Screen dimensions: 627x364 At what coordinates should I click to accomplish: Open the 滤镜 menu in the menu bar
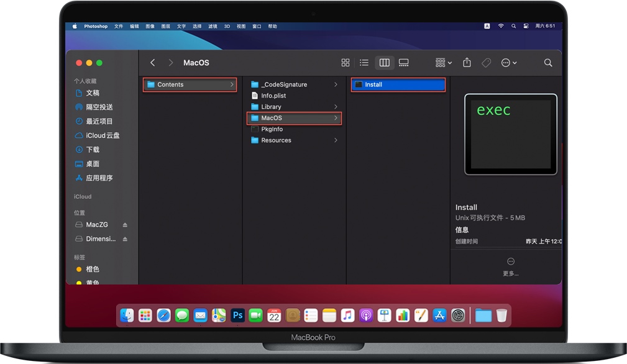[x=212, y=26]
